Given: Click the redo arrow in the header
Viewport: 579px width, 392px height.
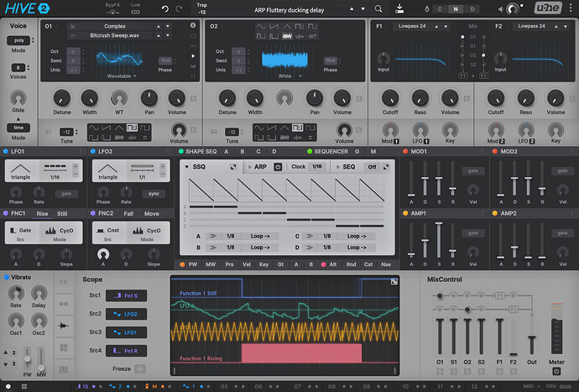Looking at the screenshot, I should point(179,9).
